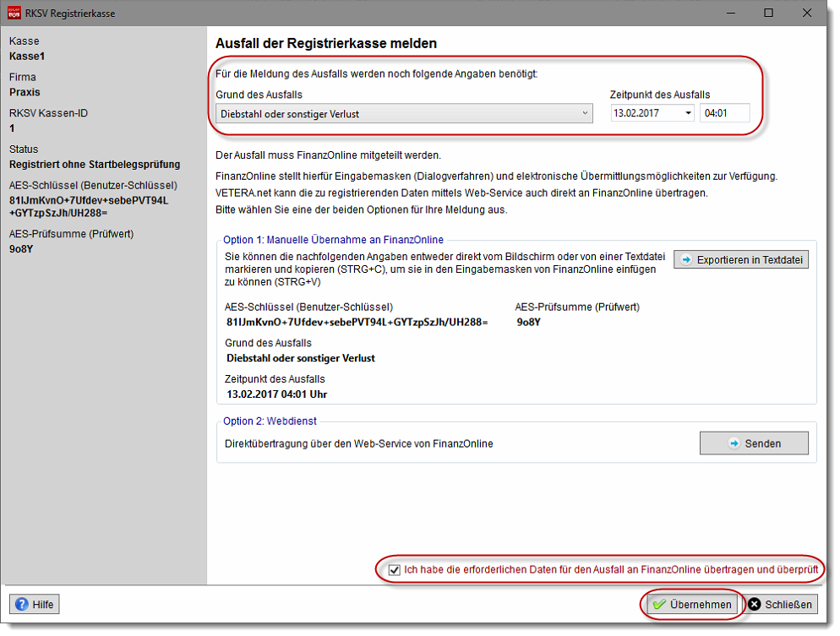Click the blue question mark Hilfe icon
840x636 pixels.
(22, 604)
